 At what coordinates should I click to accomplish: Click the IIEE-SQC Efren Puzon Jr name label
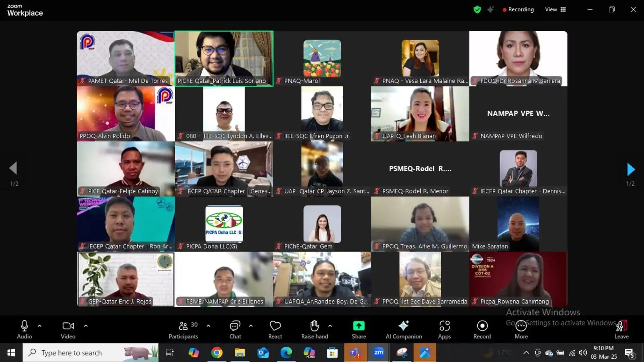[x=316, y=136]
